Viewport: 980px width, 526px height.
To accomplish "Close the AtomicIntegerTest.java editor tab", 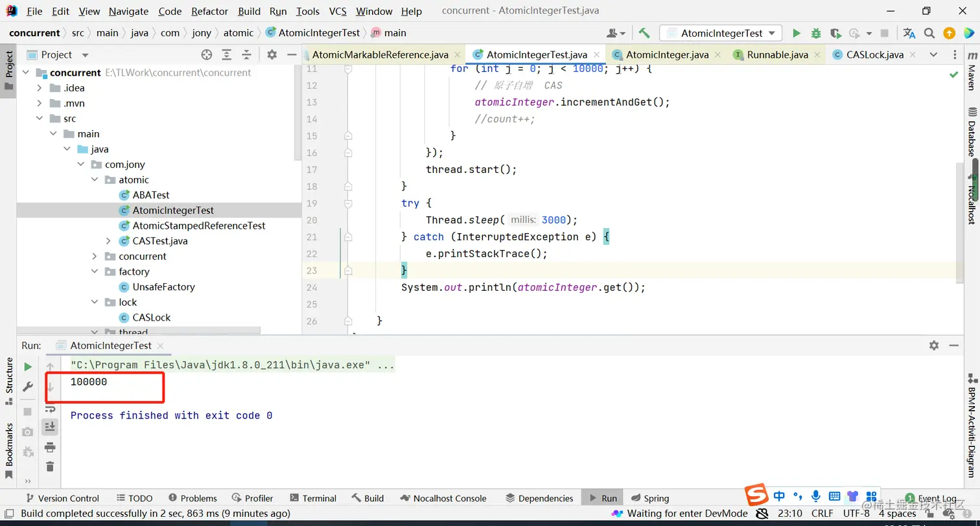I will (x=596, y=55).
